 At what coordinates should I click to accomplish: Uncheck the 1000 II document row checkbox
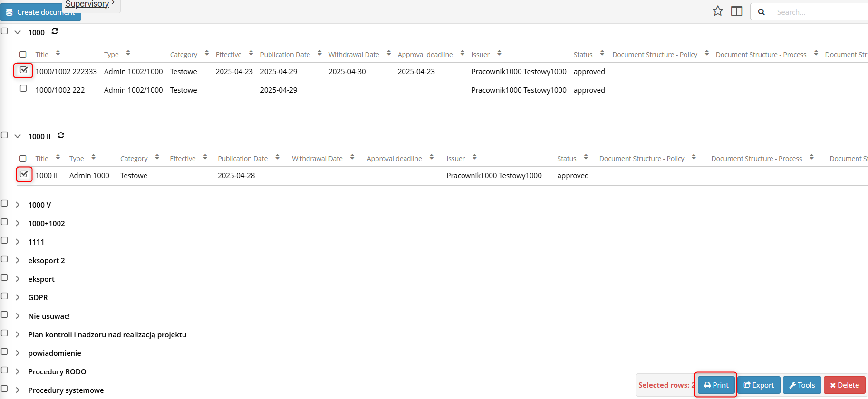point(23,174)
